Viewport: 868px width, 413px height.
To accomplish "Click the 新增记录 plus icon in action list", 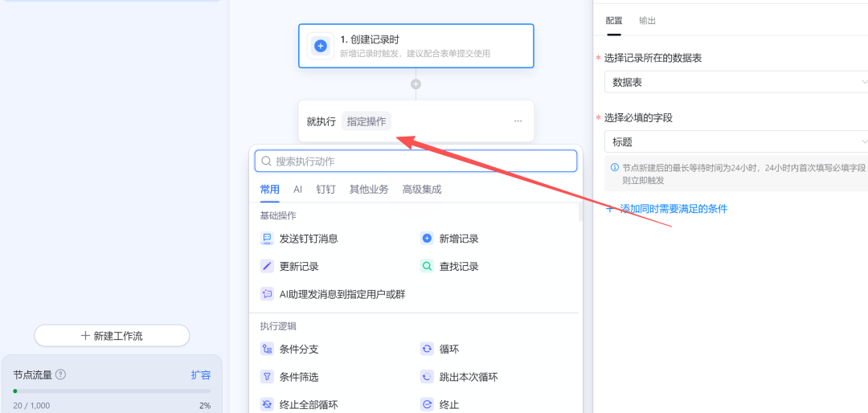I will coord(427,239).
